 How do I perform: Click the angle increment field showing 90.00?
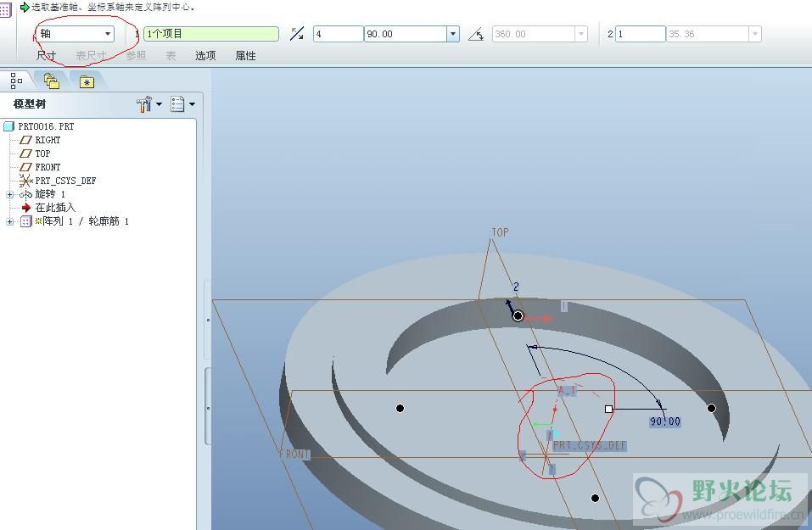pos(406,34)
